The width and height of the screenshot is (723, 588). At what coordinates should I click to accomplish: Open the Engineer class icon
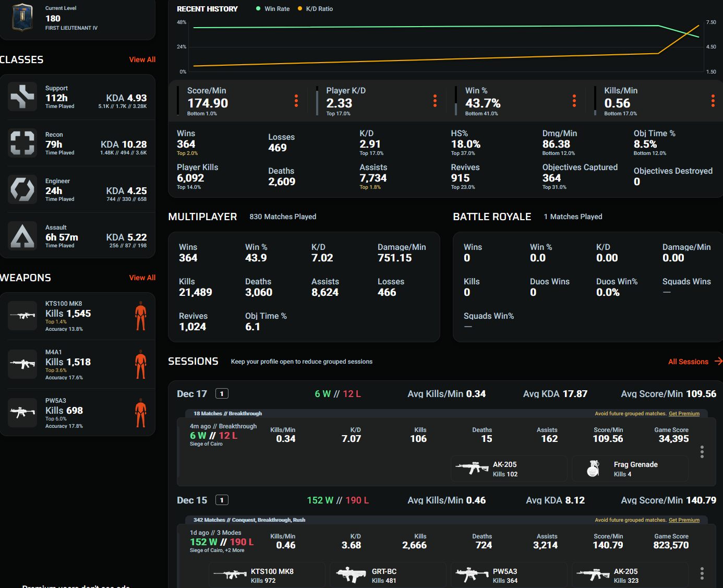(22, 189)
